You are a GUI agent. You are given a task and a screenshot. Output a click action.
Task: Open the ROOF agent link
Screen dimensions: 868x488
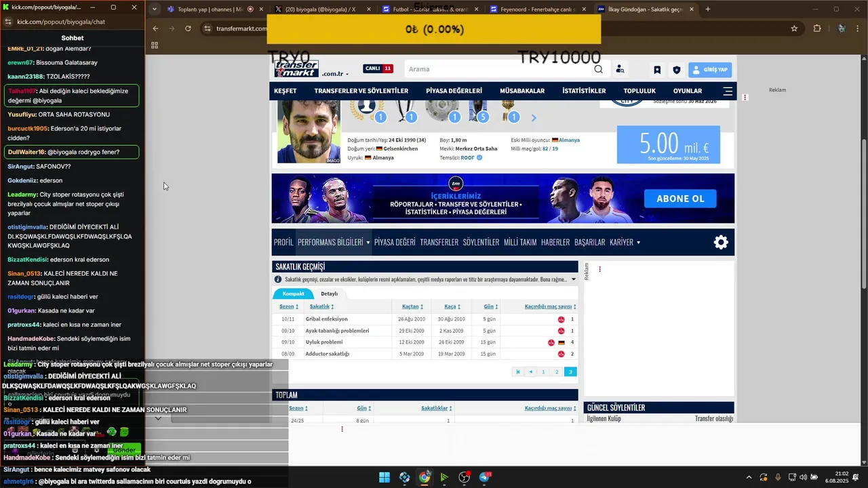click(x=467, y=157)
